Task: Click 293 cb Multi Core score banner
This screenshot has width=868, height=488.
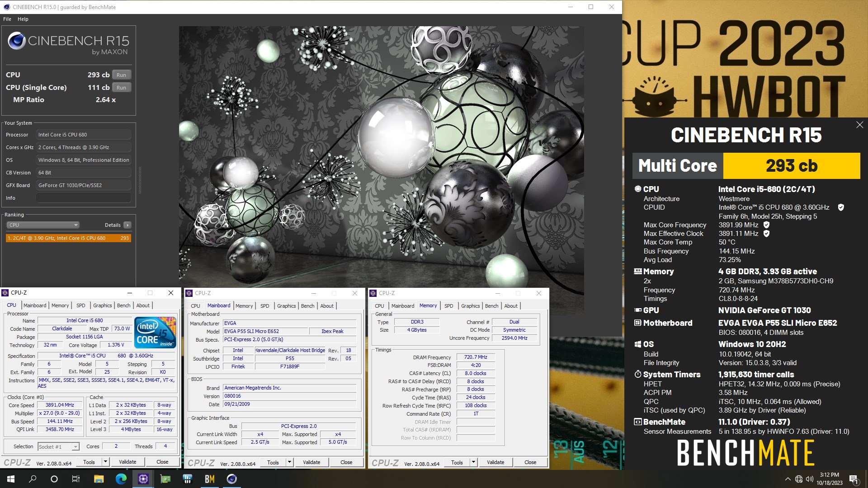Action: (x=791, y=166)
